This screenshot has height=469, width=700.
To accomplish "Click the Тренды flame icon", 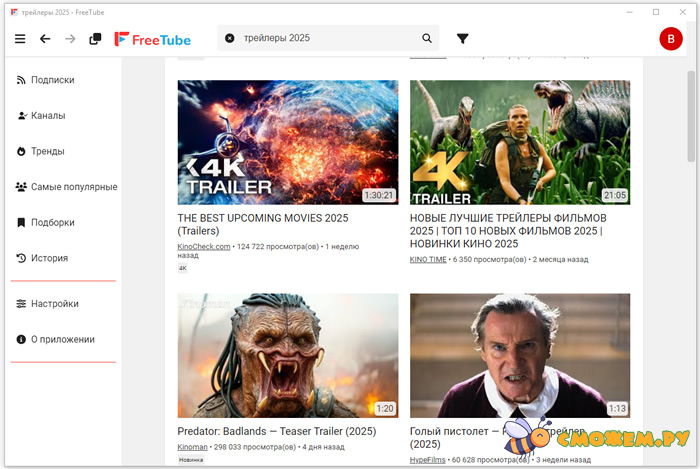I will click(21, 151).
